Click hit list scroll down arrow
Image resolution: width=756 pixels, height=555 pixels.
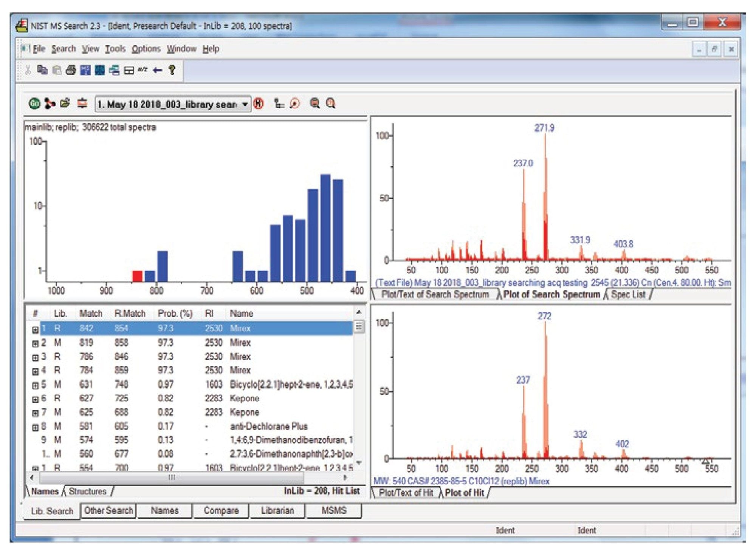pos(359,462)
